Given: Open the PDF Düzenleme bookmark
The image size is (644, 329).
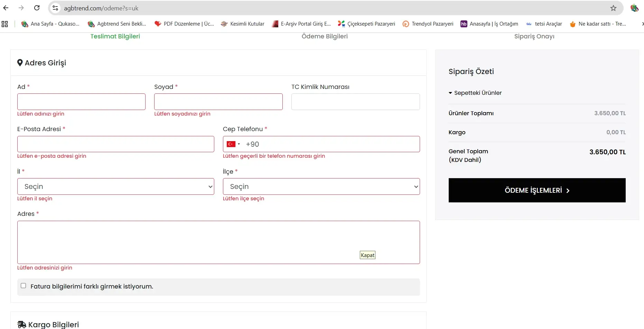Looking at the screenshot, I should click(184, 24).
